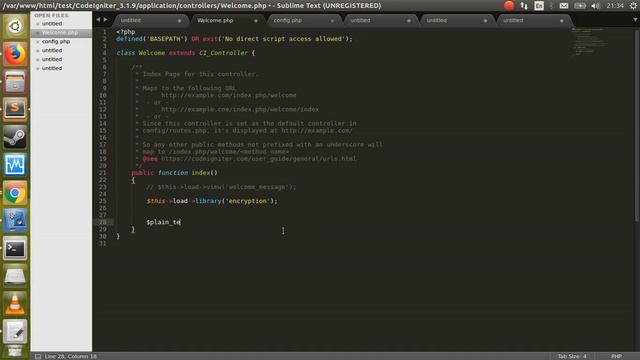Open the tab list dropdown arrow
The height and width of the screenshot is (360, 640).
pos(635,20)
